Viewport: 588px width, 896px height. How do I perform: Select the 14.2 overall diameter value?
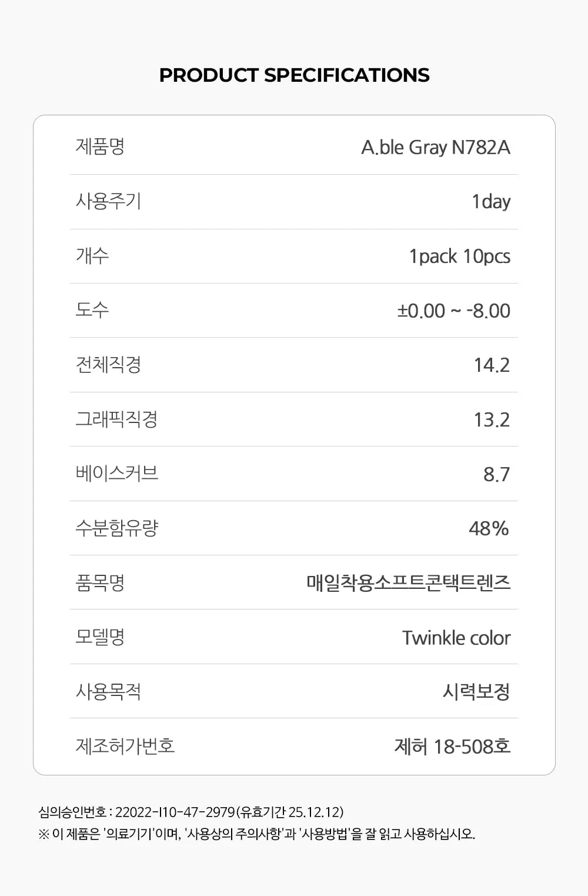[492, 365]
